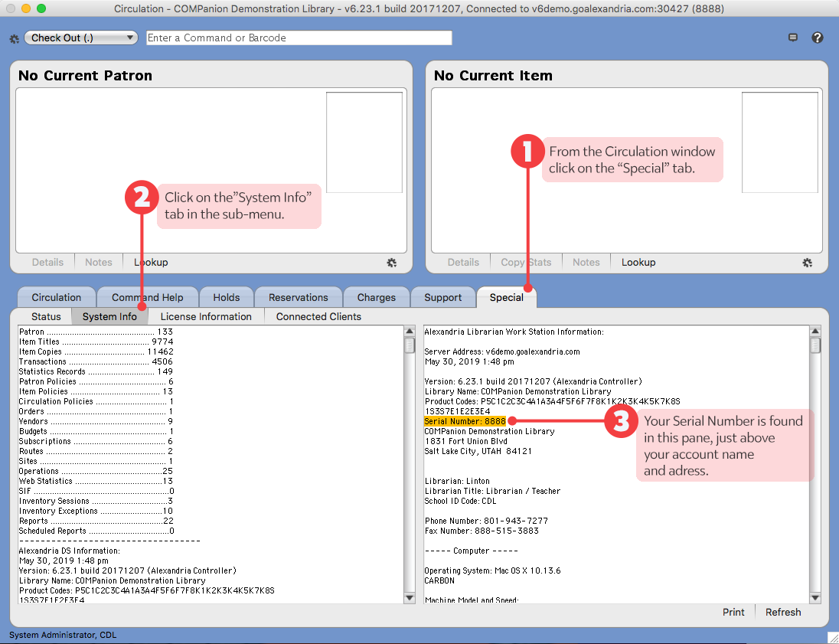Click the Print button
Image resolution: width=839 pixels, height=644 pixels.
[733, 612]
